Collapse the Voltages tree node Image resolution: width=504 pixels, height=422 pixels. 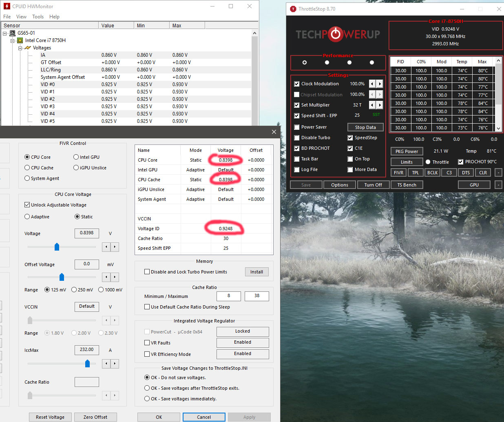[x=20, y=48]
